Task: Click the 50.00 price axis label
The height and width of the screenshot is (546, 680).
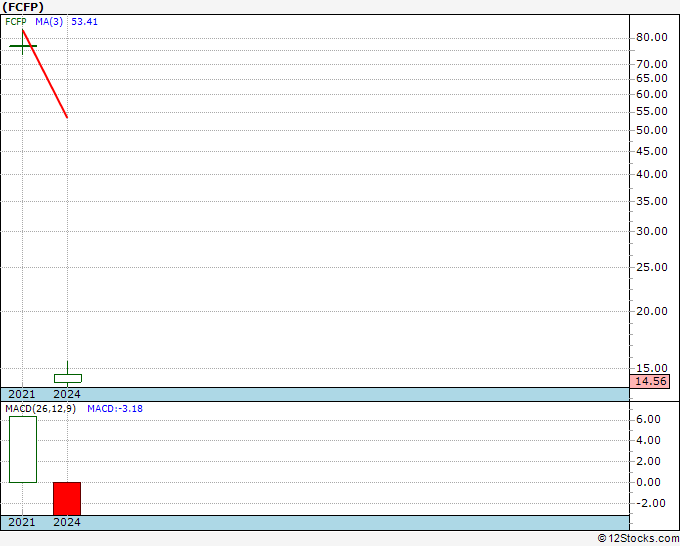Action: click(x=652, y=131)
